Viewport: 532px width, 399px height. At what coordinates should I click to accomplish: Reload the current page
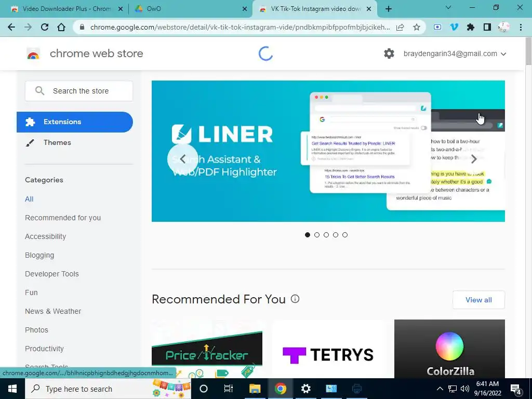click(x=45, y=27)
